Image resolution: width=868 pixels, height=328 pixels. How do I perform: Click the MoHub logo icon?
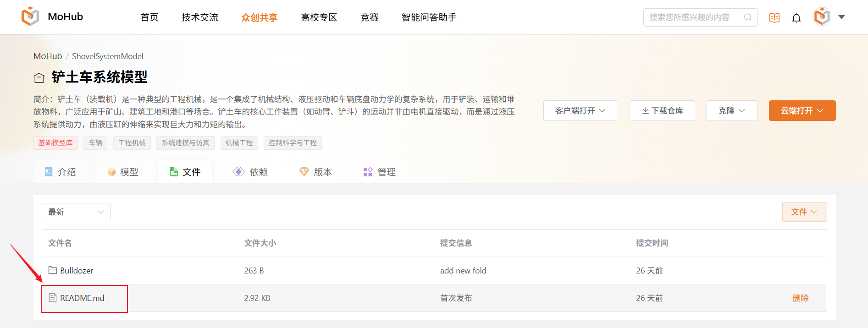tap(30, 16)
